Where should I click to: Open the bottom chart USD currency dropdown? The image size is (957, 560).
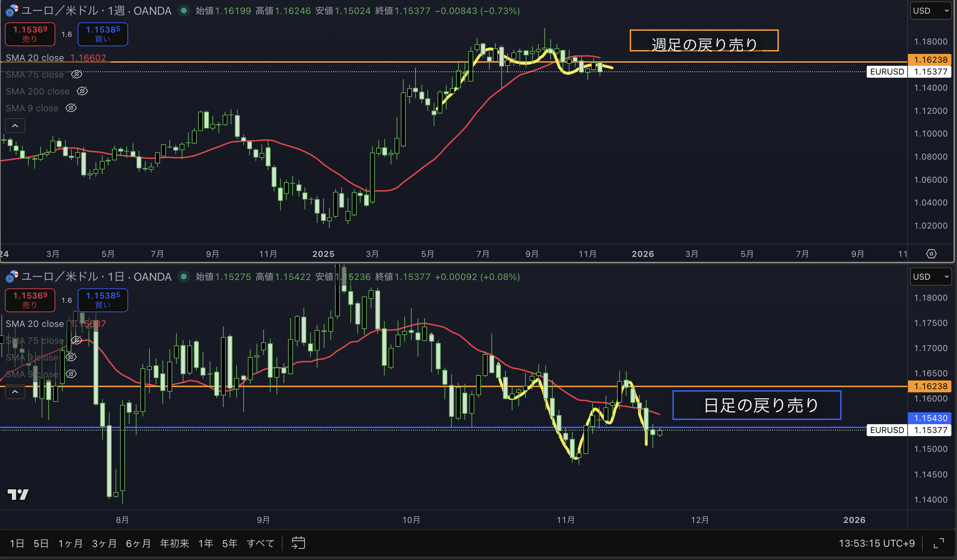click(x=930, y=276)
